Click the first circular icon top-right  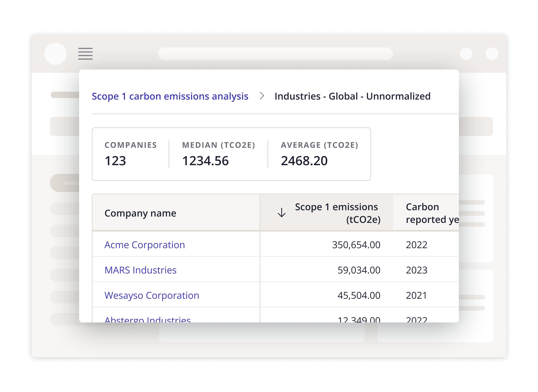pos(466,54)
